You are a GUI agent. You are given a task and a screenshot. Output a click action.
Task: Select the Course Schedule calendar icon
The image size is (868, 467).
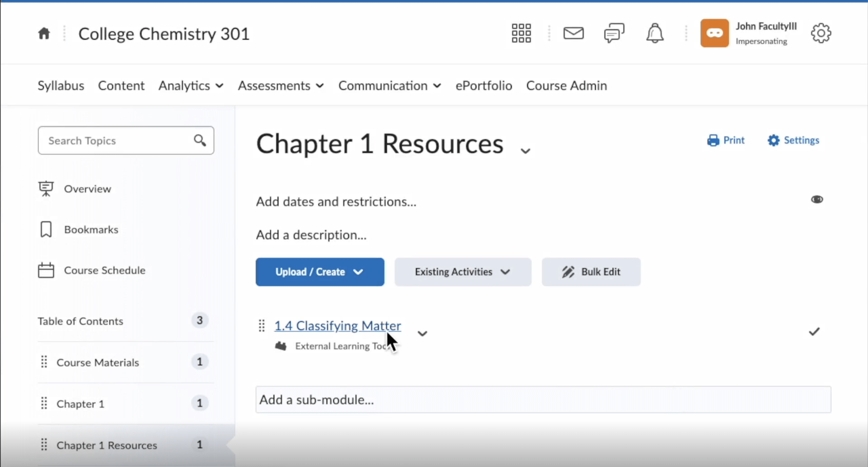46,270
